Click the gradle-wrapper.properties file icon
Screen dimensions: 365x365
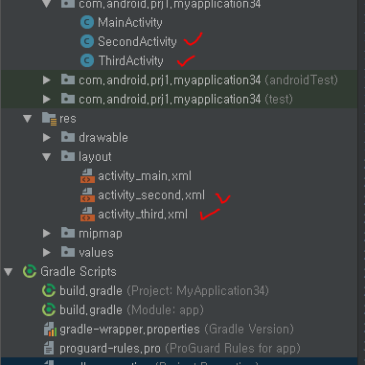[50, 329]
